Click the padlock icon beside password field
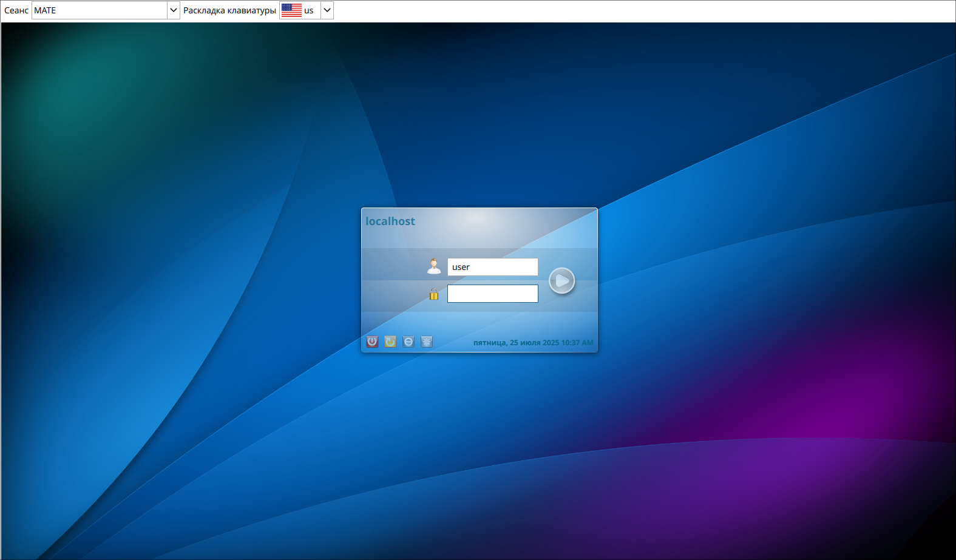The width and height of the screenshot is (956, 560). coord(434,294)
